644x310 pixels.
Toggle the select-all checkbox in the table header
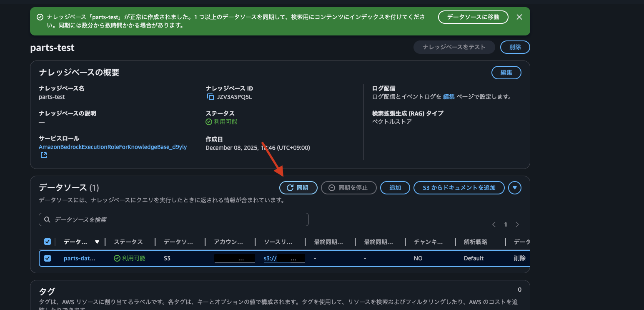click(x=48, y=241)
